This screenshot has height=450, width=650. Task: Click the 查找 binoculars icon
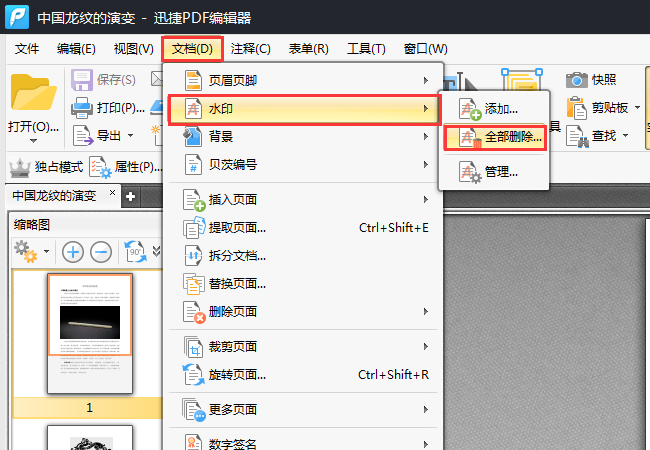pos(577,136)
